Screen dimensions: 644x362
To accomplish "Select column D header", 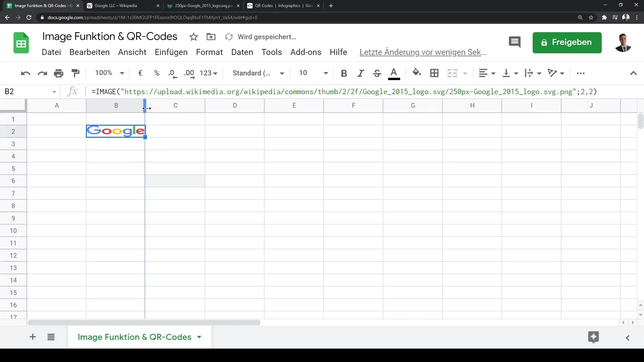I will click(235, 106).
